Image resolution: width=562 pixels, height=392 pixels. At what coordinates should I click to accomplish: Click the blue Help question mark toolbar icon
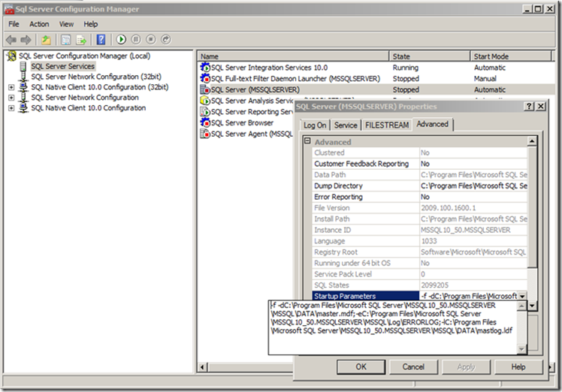(101, 40)
